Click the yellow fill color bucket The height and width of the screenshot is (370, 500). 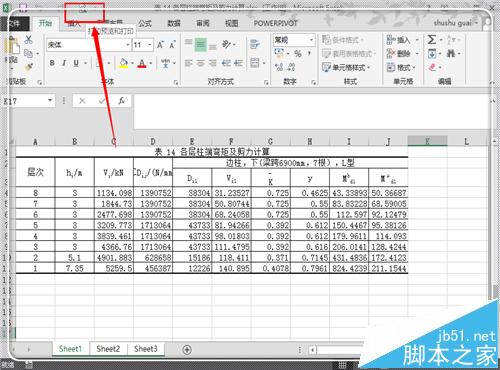[x=124, y=63]
